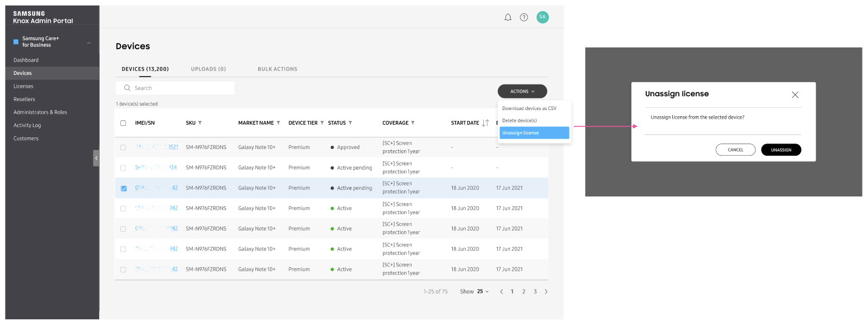The height and width of the screenshot is (323, 868).
Task: Click the SKU column filter icon
Action: (x=200, y=123)
